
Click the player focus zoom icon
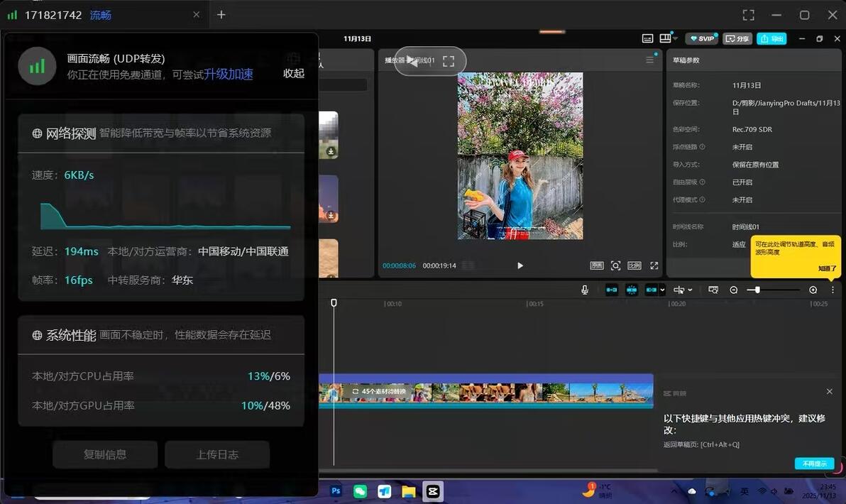(615, 265)
